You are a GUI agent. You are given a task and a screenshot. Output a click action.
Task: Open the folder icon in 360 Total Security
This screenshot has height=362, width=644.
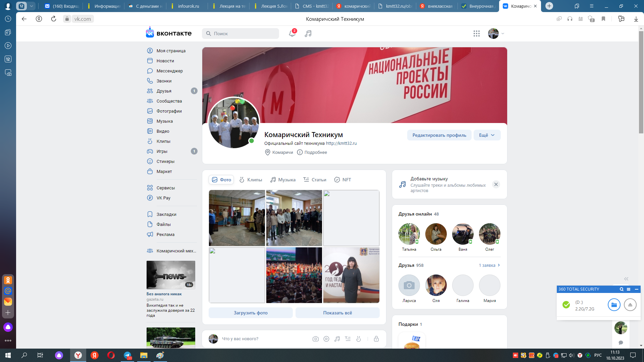614,305
